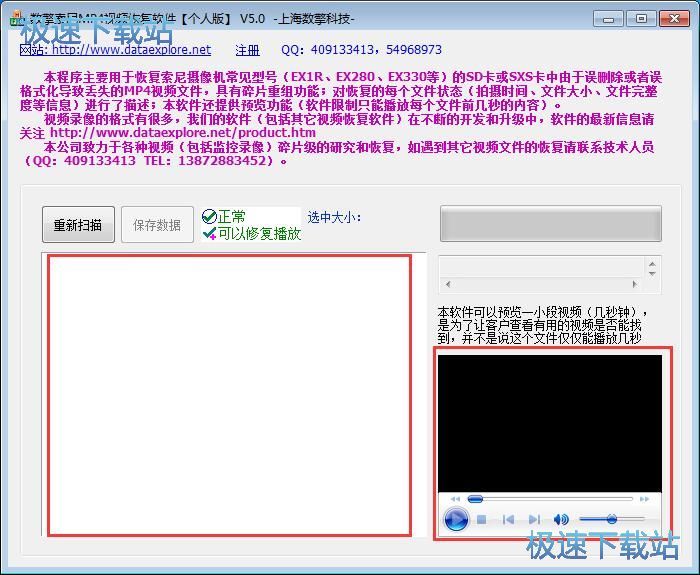700x575 pixels.
Task: Mute the media player volume speaker icon
Action: click(561, 519)
